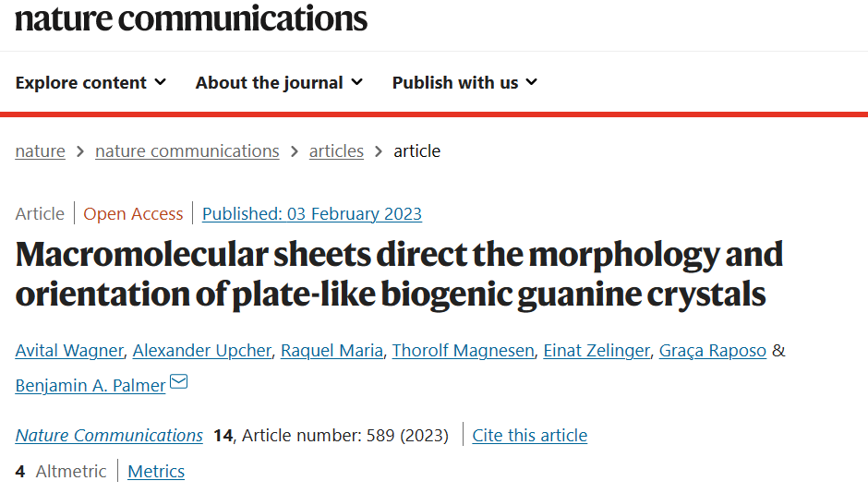Open the Explore content menu
The width and height of the screenshot is (868, 493).
(x=90, y=82)
